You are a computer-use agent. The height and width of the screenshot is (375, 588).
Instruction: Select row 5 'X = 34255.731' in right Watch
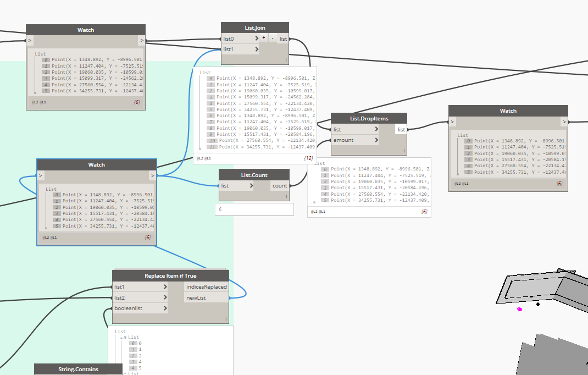[515, 172]
